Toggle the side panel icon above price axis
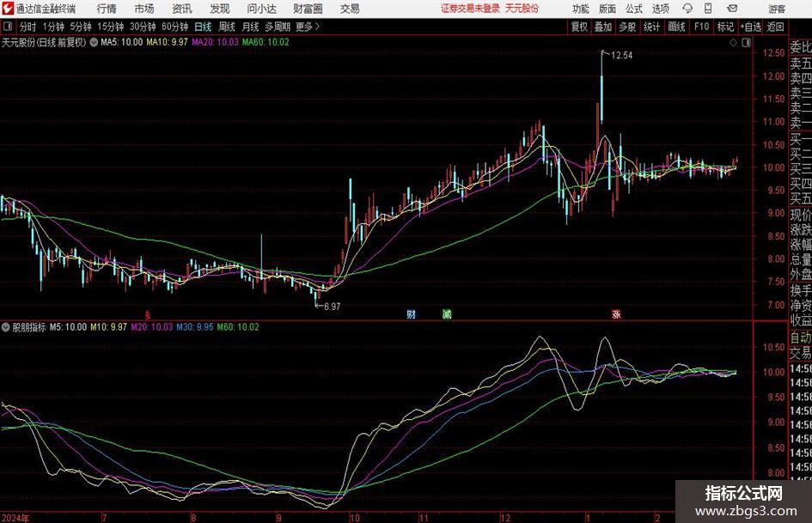The width and height of the screenshot is (812, 523). (x=746, y=43)
